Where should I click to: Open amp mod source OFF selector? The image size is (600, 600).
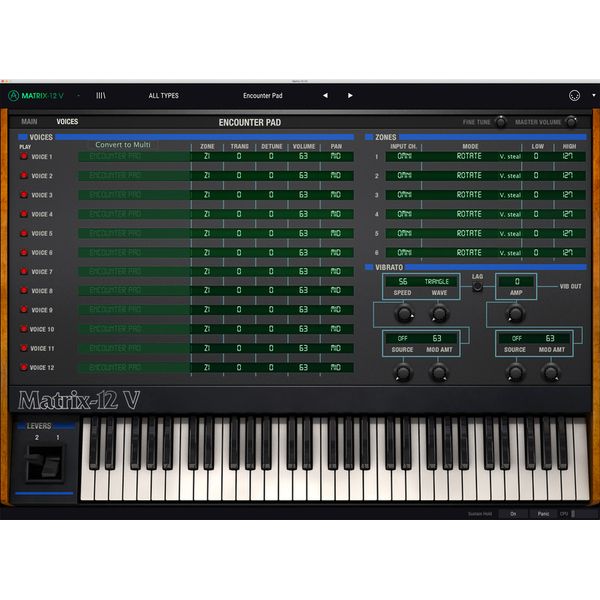pyautogui.click(x=517, y=338)
